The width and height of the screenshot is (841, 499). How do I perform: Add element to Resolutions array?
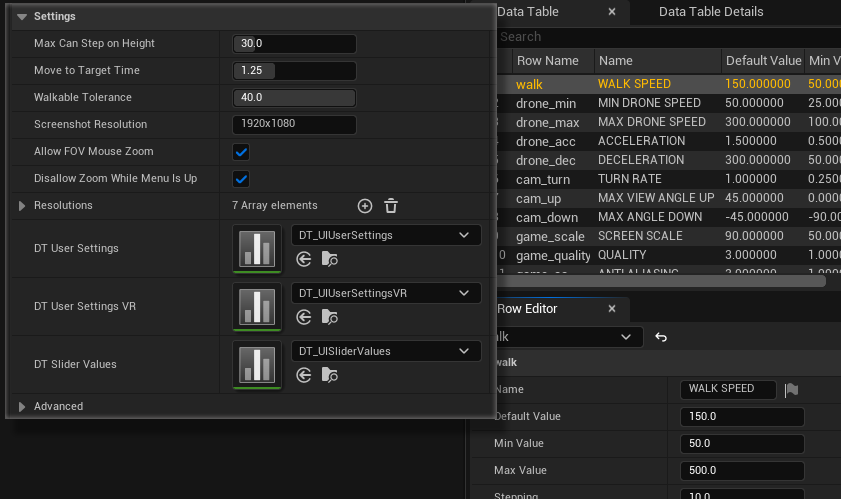(365, 206)
